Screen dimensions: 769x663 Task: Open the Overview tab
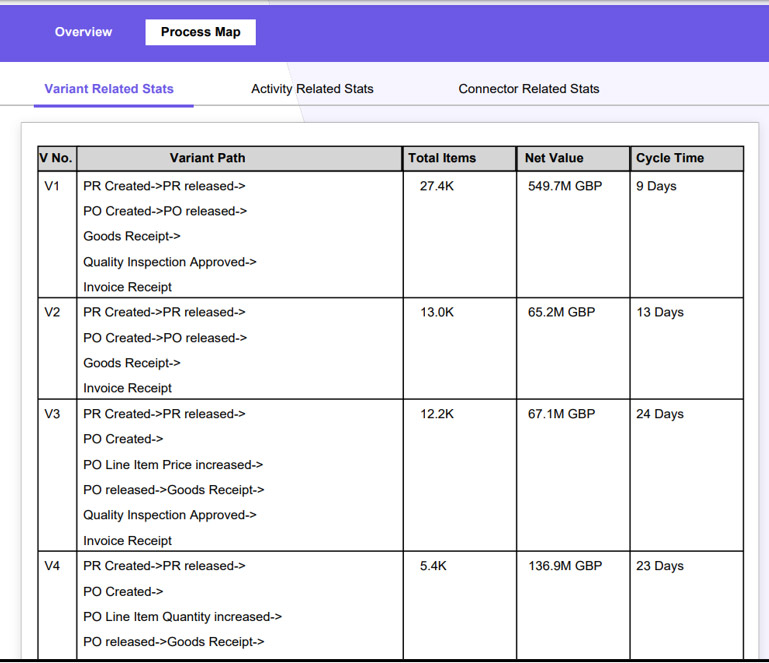83,32
